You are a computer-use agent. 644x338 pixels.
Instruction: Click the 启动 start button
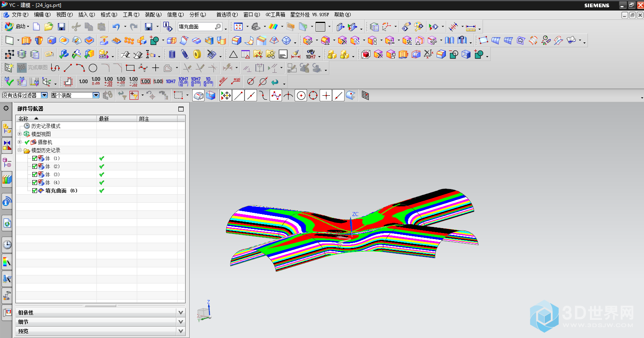17,27
